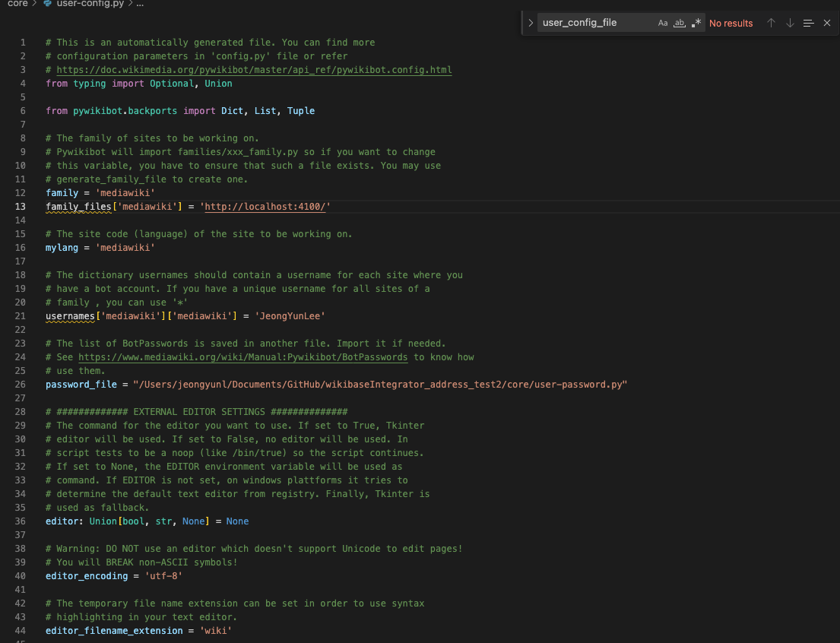Click the 'utf-8' editor_encoding value

tap(163, 575)
